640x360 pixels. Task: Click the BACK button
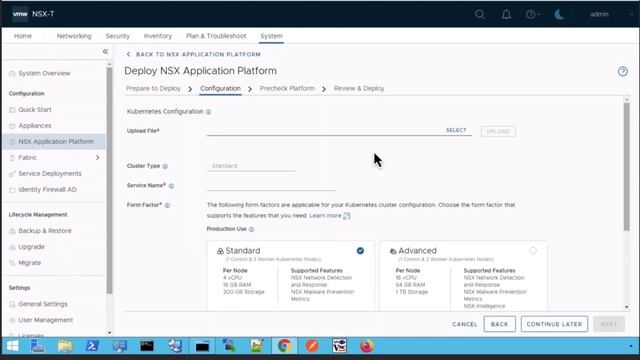[500, 324]
